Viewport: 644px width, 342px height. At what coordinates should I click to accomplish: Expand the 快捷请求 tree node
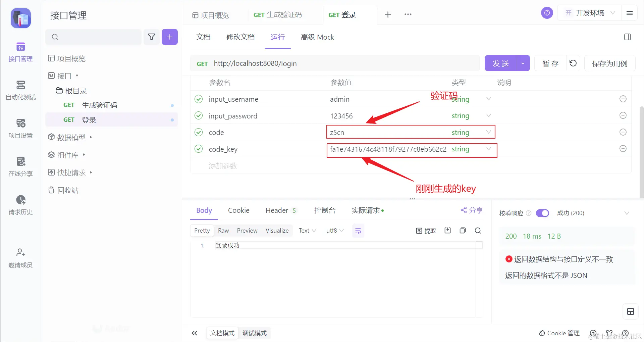tap(91, 173)
